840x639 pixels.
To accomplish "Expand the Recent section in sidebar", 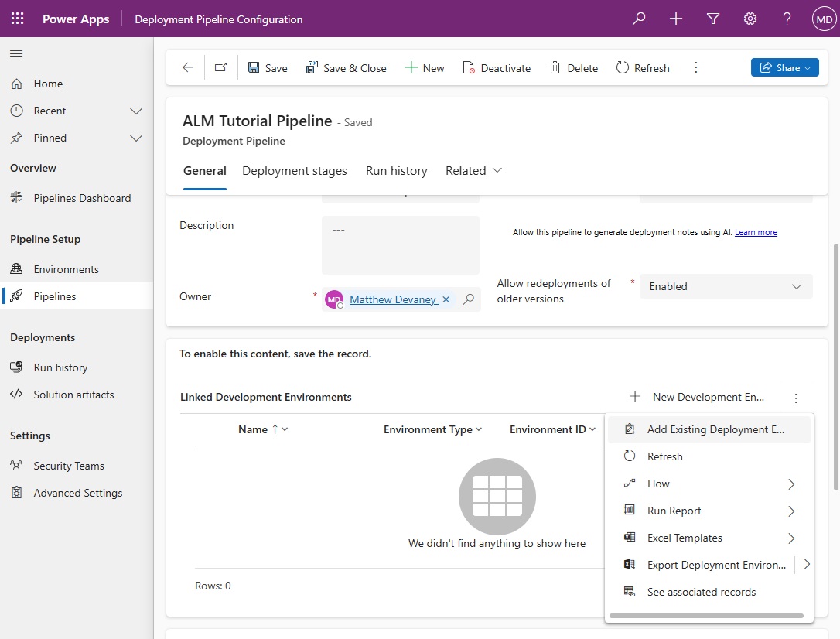I will (136, 111).
